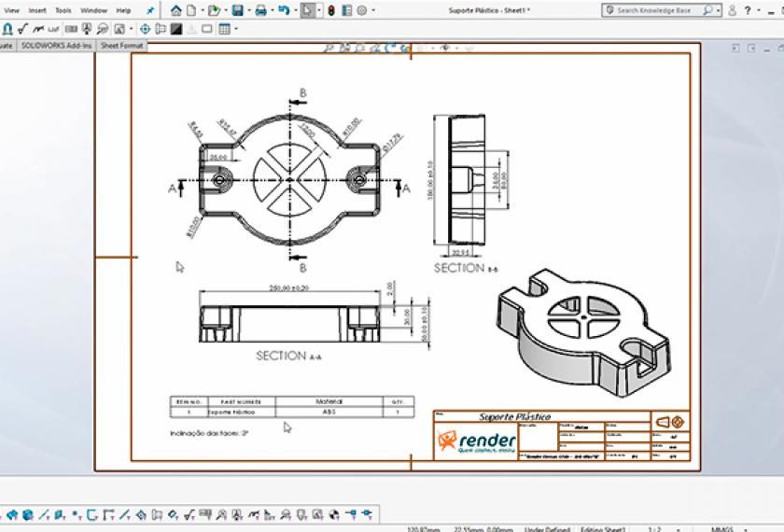Save the drawing with the floppy disk icon
784x532 pixels.
pyautogui.click(x=237, y=10)
